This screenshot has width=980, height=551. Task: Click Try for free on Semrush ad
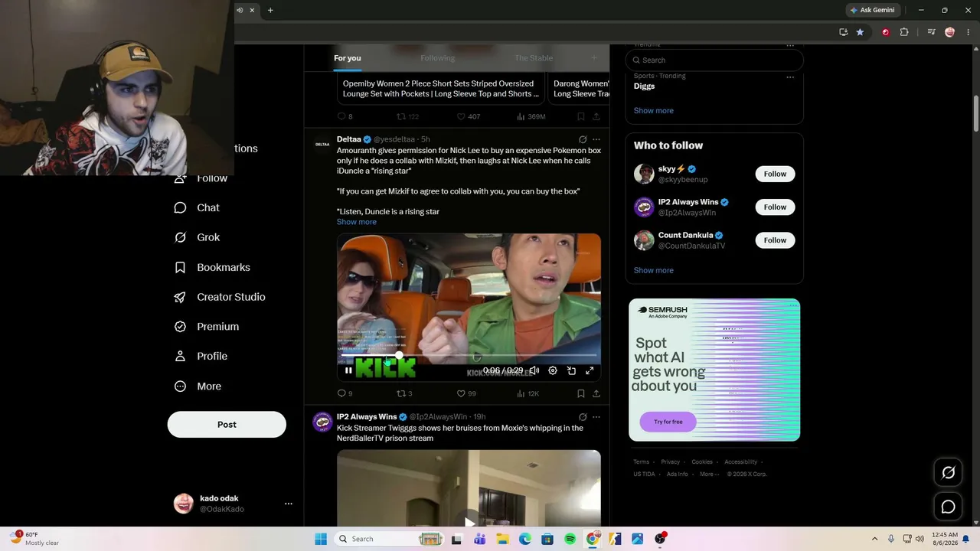click(x=668, y=422)
